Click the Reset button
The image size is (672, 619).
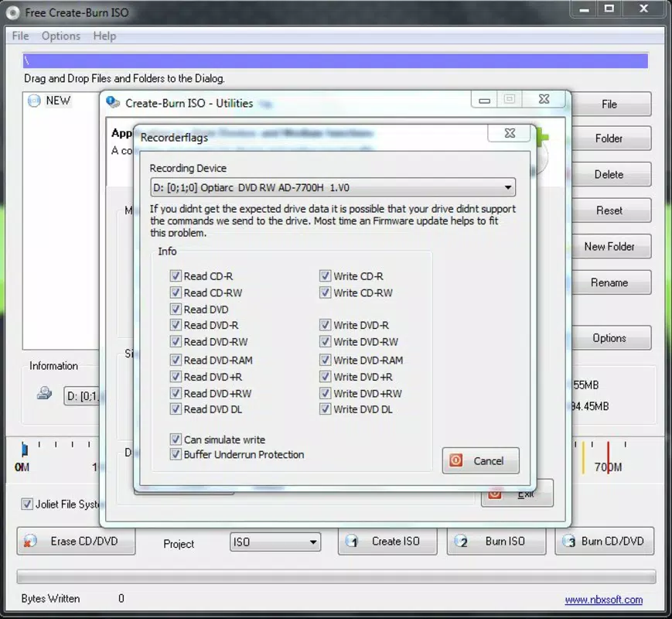click(611, 210)
